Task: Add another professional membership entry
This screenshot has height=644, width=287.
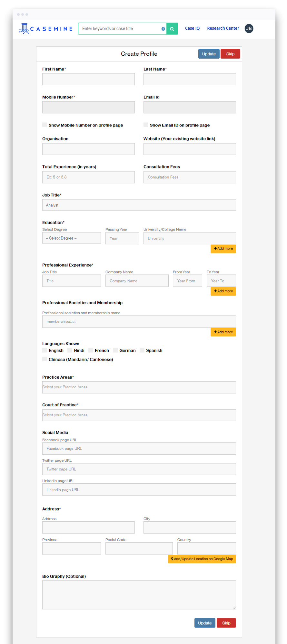Action: [223, 332]
